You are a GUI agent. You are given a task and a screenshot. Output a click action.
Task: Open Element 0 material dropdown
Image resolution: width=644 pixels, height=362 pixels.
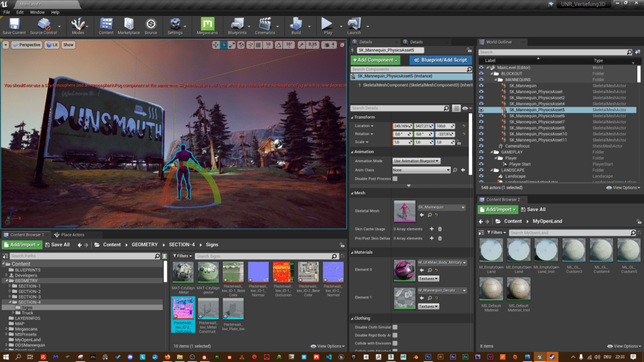tap(442, 263)
